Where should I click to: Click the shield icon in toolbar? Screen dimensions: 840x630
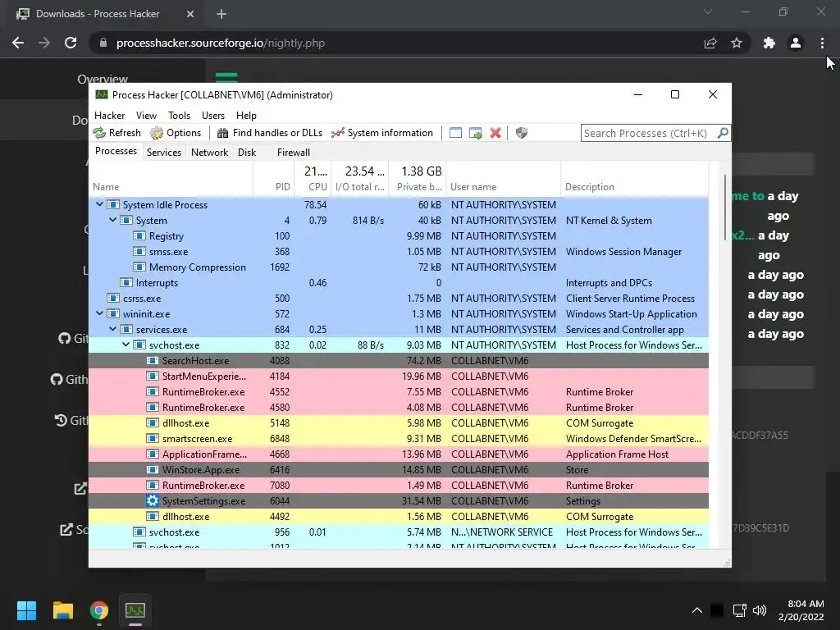click(x=521, y=133)
